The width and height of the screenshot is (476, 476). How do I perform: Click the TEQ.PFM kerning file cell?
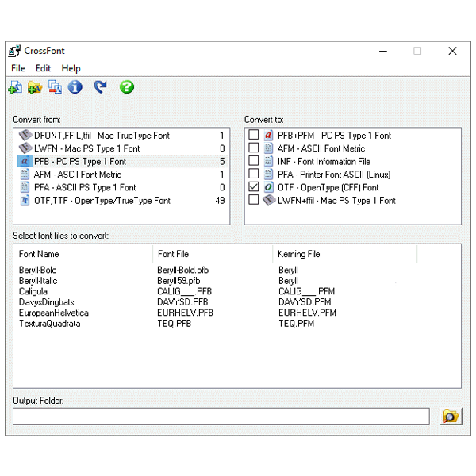296,324
